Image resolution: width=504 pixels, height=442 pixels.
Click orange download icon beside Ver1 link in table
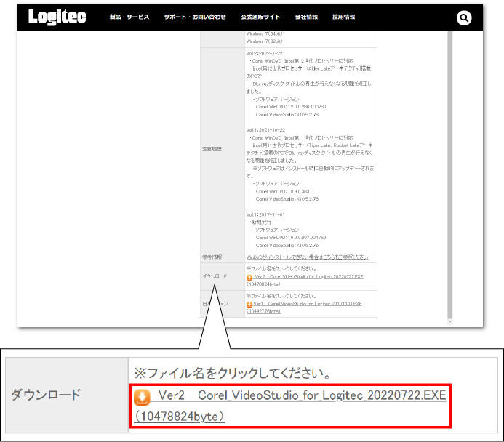249,305
